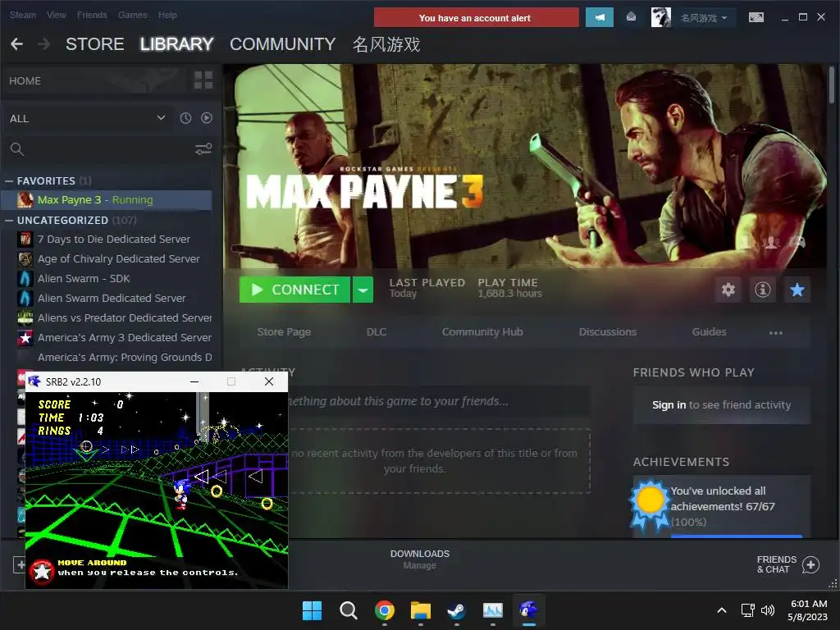Open the View menu
The width and height of the screenshot is (840, 630).
click(57, 15)
